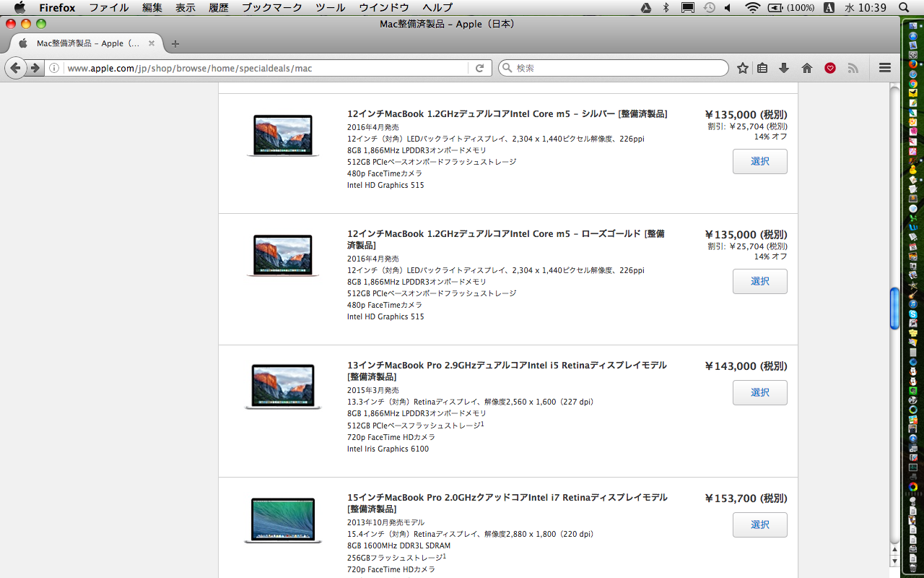Open the Firefox application menu

click(x=57, y=7)
